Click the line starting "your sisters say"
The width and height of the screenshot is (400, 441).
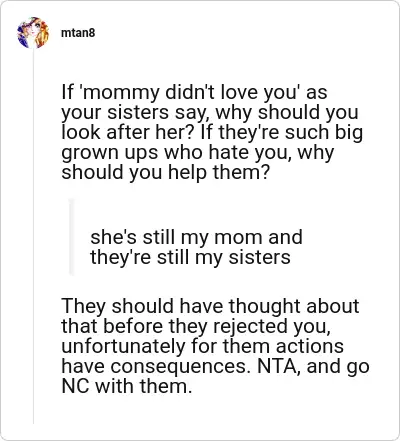(x=210, y=112)
